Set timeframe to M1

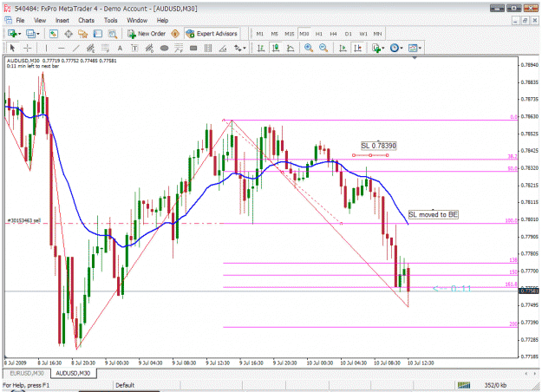(x=259, y=34)
